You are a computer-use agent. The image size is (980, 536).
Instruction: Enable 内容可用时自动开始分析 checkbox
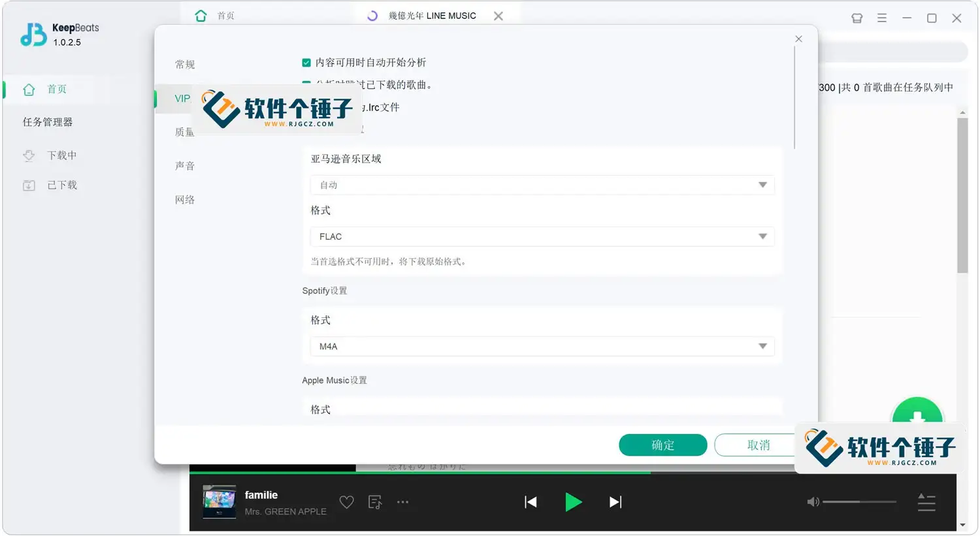pos(306,62)
